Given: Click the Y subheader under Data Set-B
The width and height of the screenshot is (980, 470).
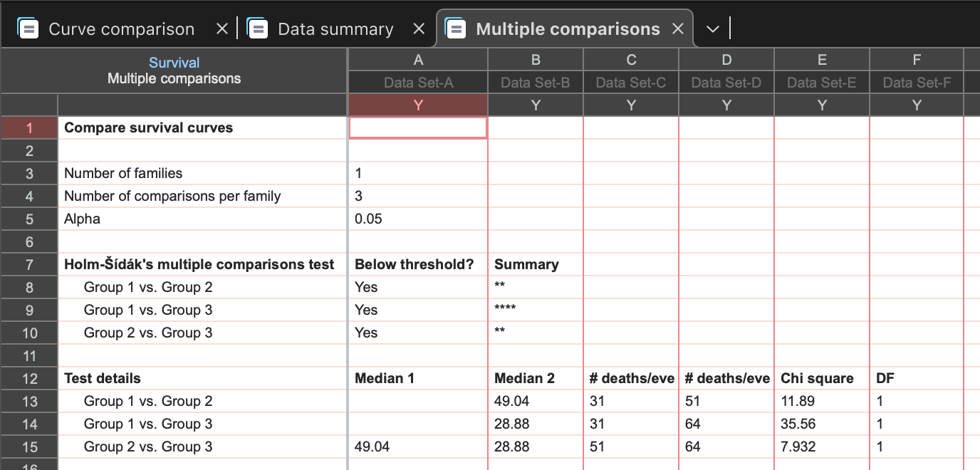Looking at the screenshot, I should click(x=536, y=105).
